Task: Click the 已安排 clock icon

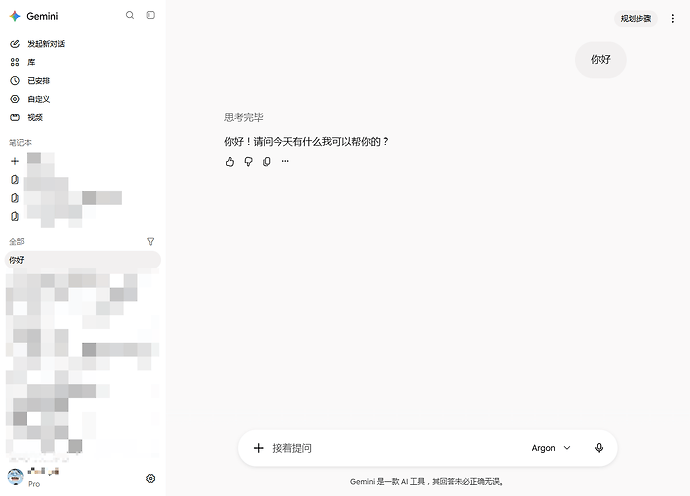Action: click(x=15, y=81)
